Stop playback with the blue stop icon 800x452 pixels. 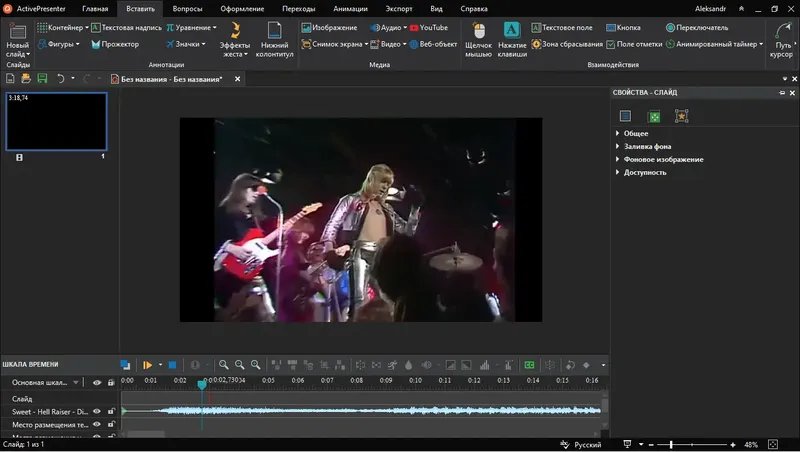pyautogui.click(x=172, y=366)
